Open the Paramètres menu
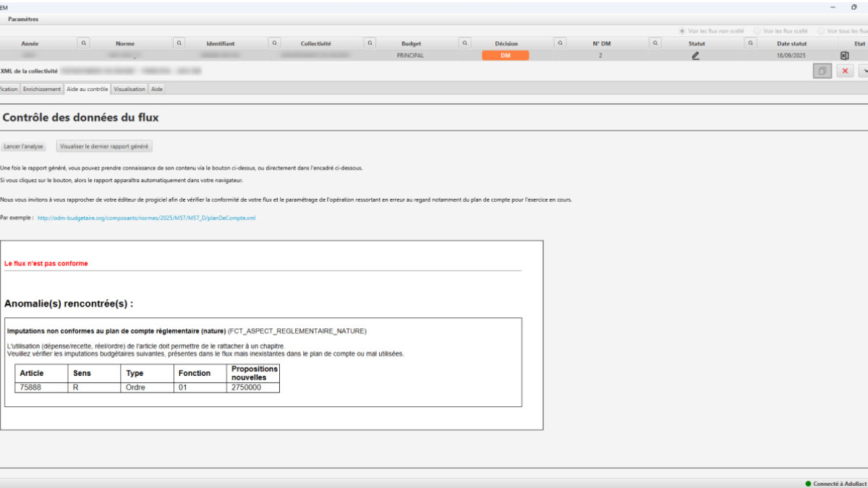The height and width of the screenshot is (488, 868). [x=23, y=20]
